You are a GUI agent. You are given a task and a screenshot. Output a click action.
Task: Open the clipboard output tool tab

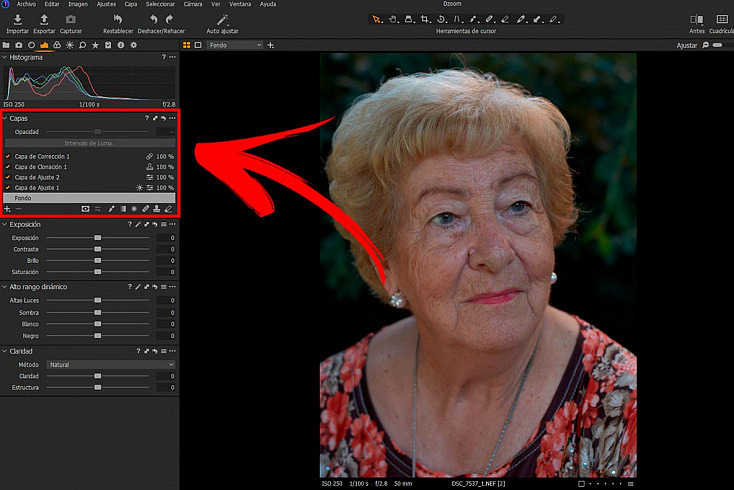pyautogui.click(x=108, y=45)
